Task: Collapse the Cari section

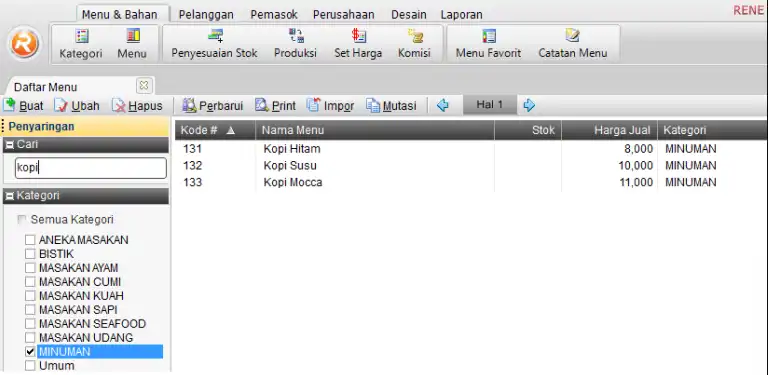Action: point(10,145)
